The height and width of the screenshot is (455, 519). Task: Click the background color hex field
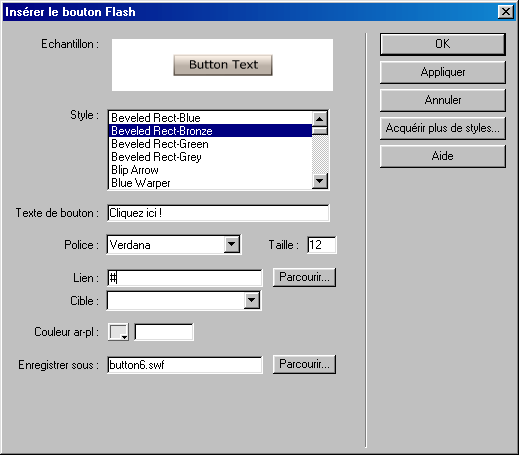pos(164,332)
